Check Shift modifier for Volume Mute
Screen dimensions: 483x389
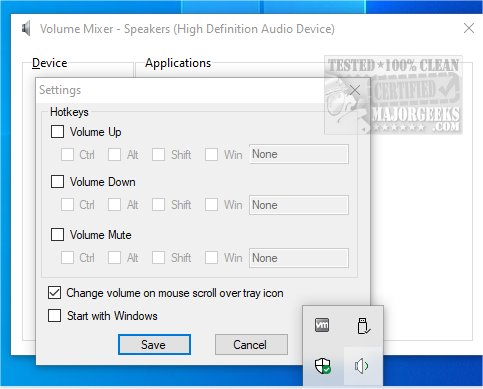click(158, 258)
